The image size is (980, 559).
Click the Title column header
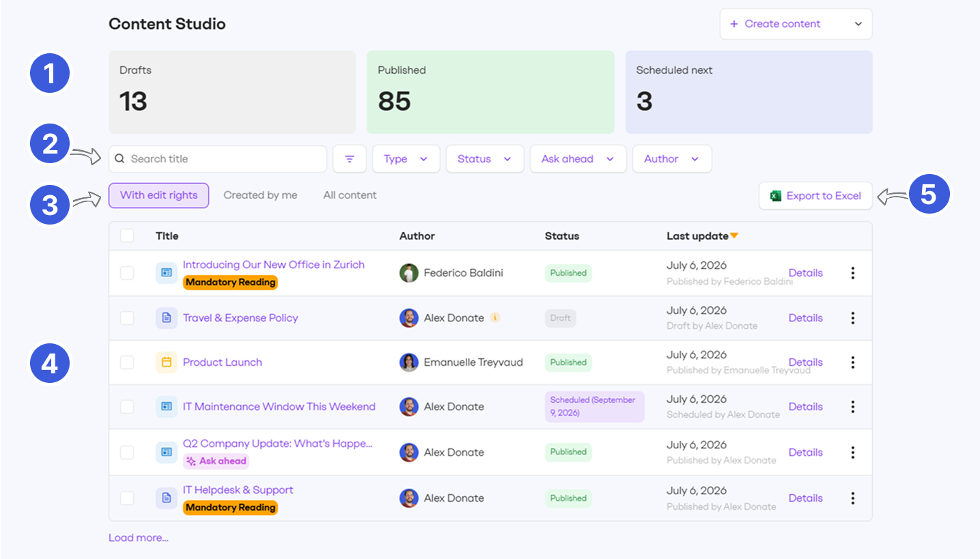[167, 236]
